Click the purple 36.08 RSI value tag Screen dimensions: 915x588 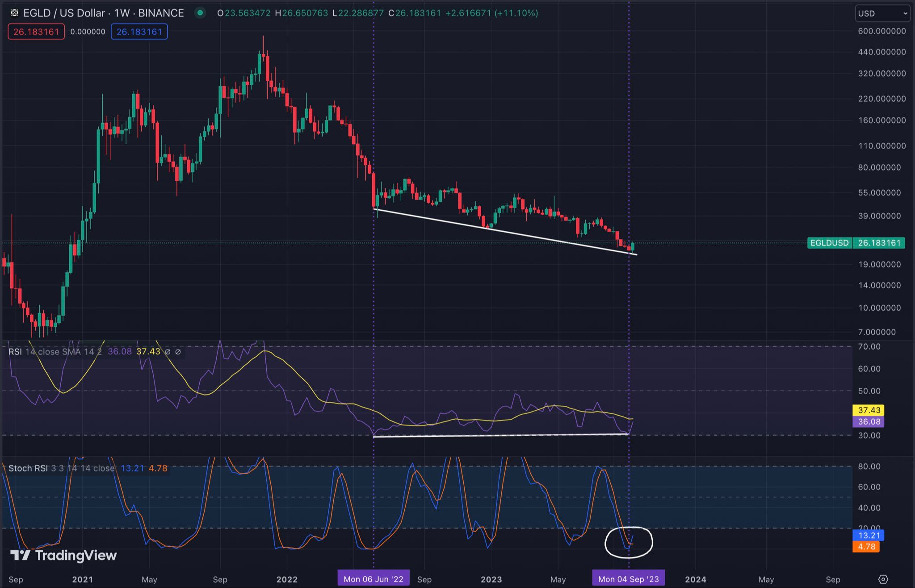pos(869,421)
